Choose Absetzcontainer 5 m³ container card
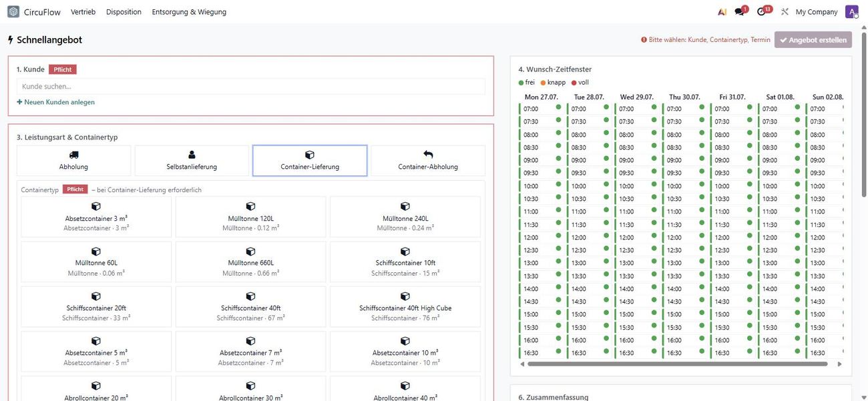868x401 pixels. coord(96,352)
